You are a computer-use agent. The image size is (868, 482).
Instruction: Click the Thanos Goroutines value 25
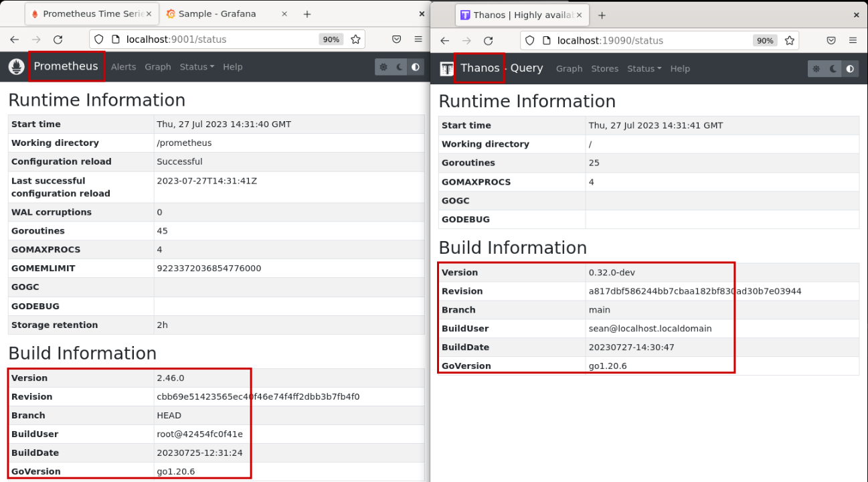click(594, 163)
